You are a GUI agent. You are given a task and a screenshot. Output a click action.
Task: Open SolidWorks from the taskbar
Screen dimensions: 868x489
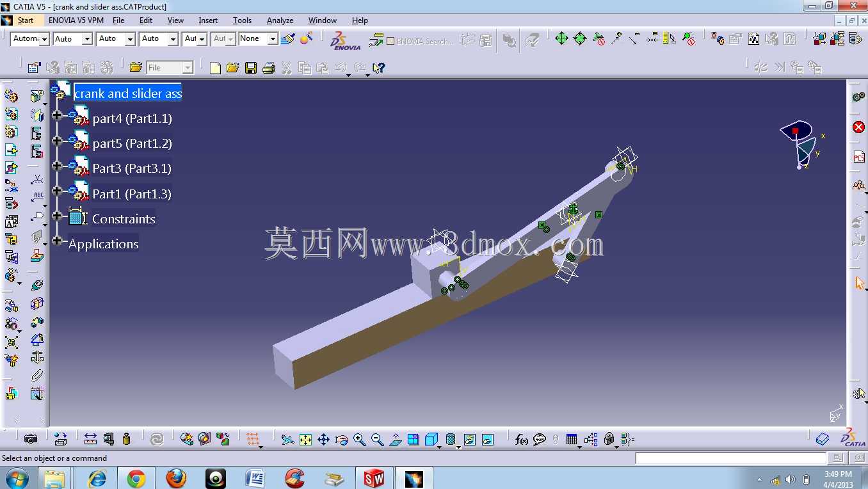pyautogui.click(x=374, y=478)
